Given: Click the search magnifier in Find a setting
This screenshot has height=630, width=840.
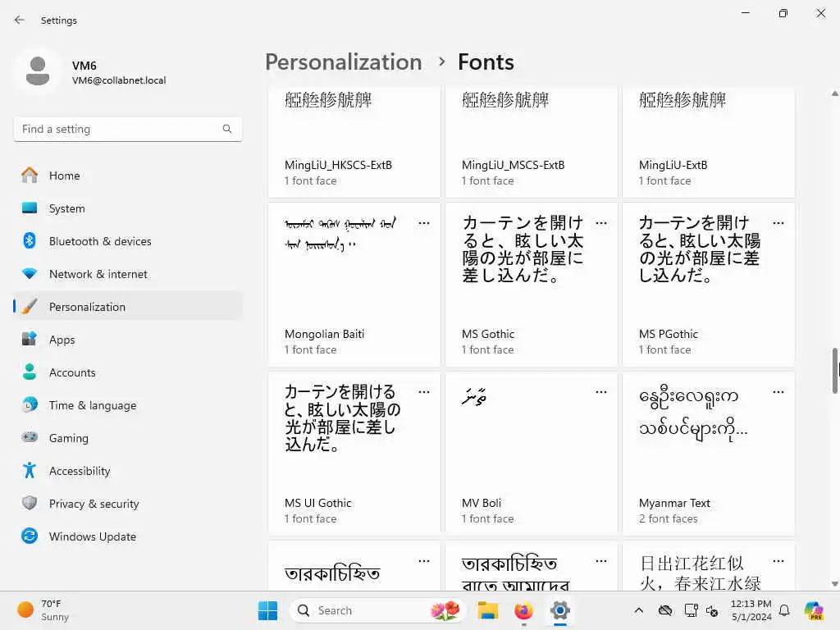Looking at the screenshot, I should (x=227, y=129).
